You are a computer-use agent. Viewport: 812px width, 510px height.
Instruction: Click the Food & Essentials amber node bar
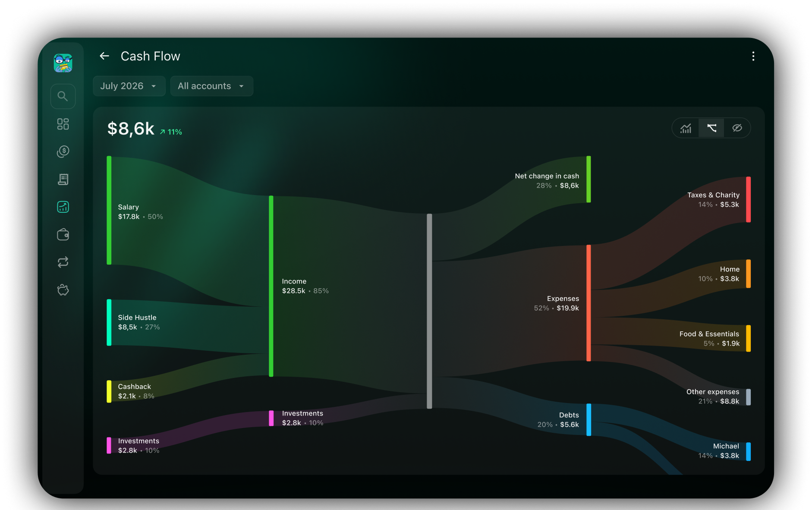[x=749, y=338]
